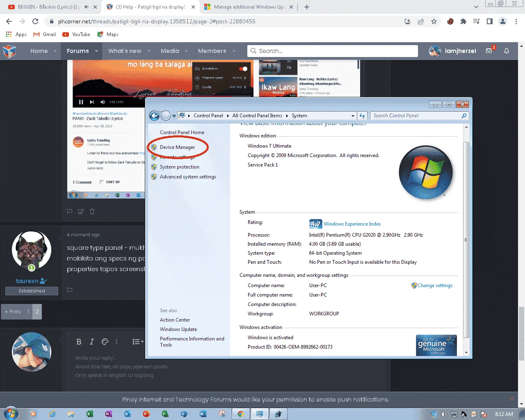525x420 pixels.
Task: Click taurexn username link
Action: [x=27, y=281]
